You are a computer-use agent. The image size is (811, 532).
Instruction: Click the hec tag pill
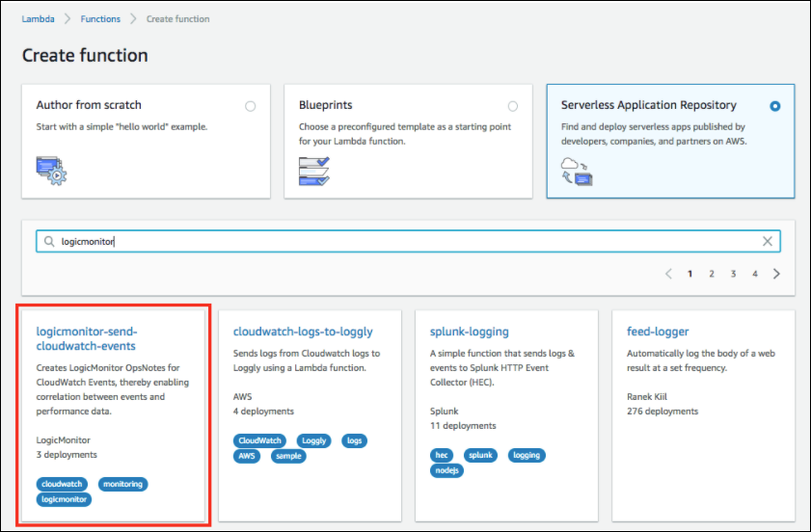coord(442,455)
